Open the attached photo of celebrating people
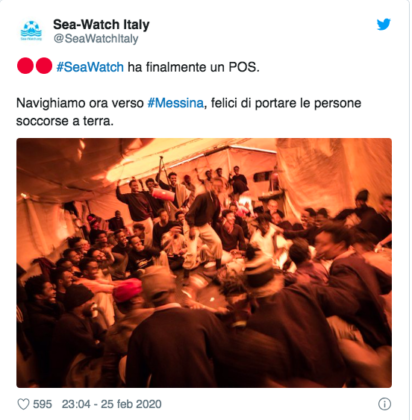This screenshot has height=420, width=412. pos(204,263)
